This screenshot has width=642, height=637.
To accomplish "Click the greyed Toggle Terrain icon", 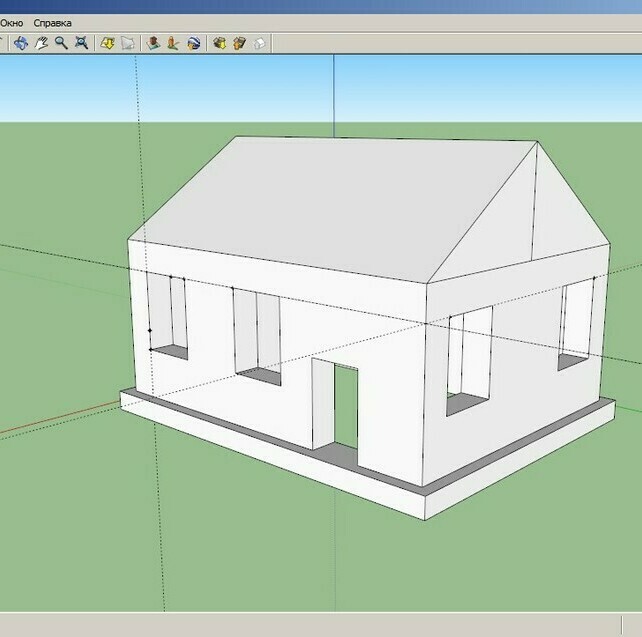I will [x=128, y=43].
